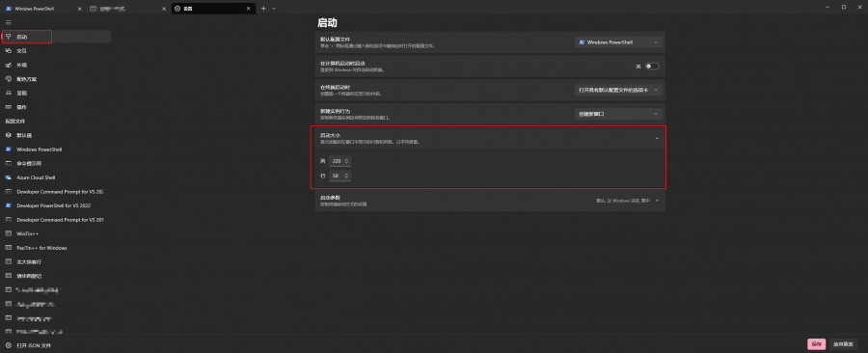Select WinTin++ profile in sidebar

point(56,234)
